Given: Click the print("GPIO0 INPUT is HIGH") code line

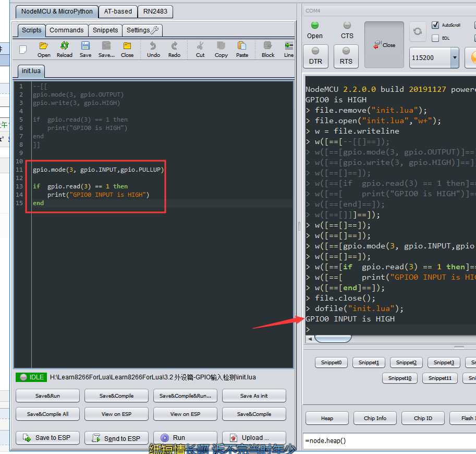Looking at the screenshot, I should click(99, 195).
